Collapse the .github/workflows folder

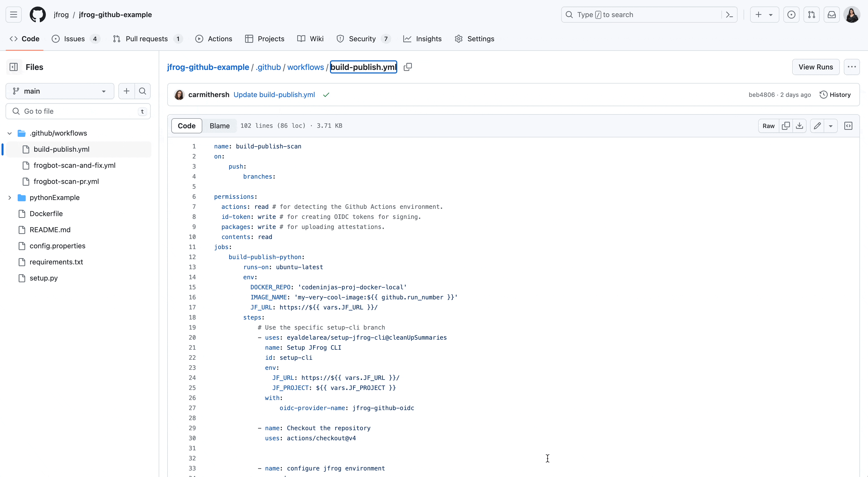pos(9,133)
